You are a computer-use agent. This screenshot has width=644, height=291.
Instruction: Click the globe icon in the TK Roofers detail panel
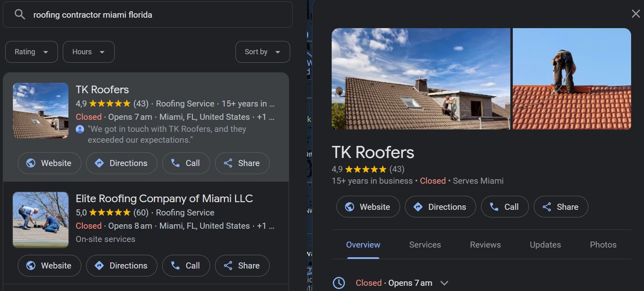(x=349, y=207)
